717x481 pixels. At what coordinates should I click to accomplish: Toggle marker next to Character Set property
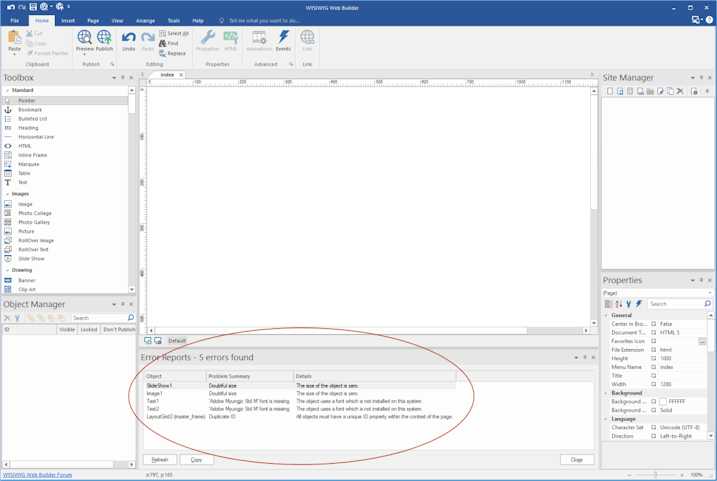[x=654, y=428]
